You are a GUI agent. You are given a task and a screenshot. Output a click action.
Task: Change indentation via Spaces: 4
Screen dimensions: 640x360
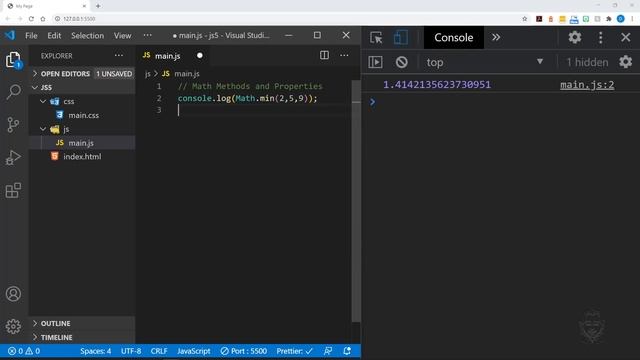click(x=96, y=351)
